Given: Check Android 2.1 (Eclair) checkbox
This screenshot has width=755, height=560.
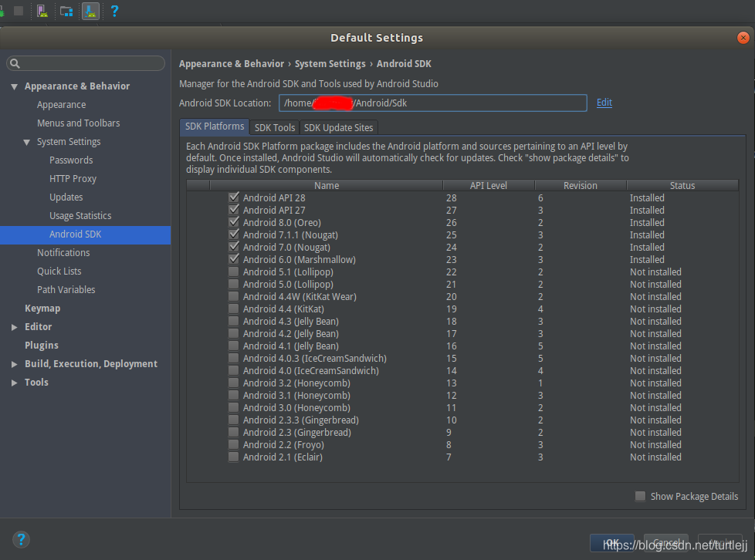Looking at the screenshot, I should [x=234, y=457].
